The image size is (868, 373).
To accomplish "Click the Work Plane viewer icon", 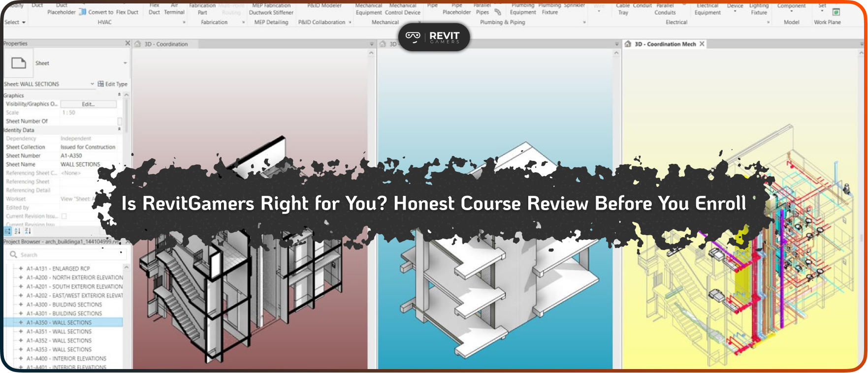I will 836,12.
